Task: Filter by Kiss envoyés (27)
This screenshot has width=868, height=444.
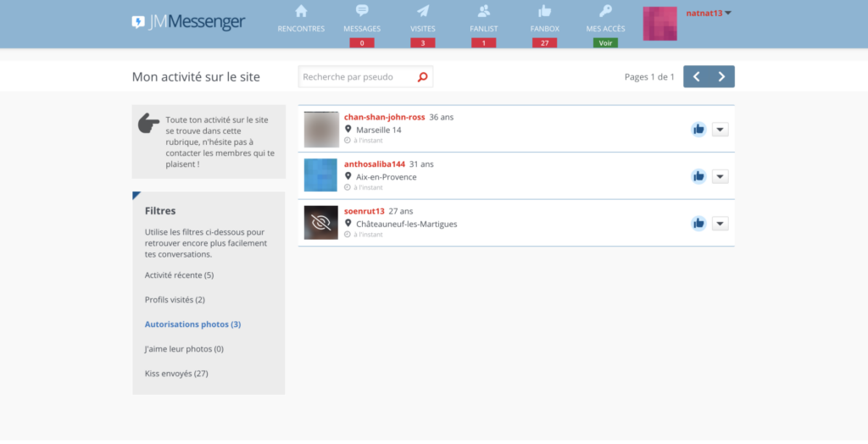Action: coord(176,374)
